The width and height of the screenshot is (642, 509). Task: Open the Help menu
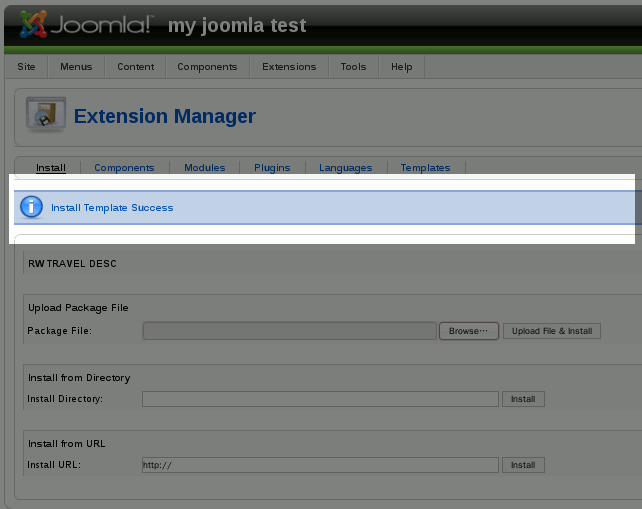(x=401, y=67)
